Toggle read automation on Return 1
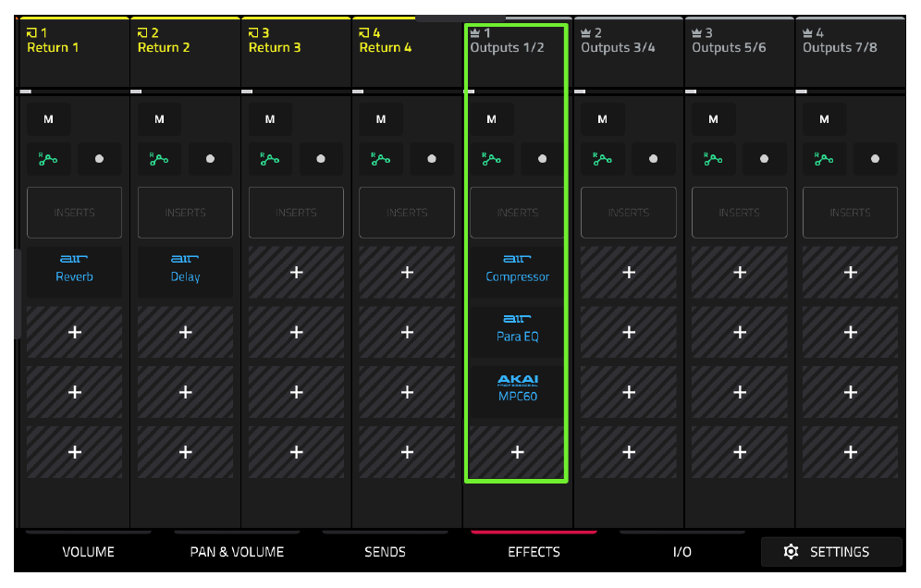The height and width of the screenshot is (588, 921). pos(48,159)
